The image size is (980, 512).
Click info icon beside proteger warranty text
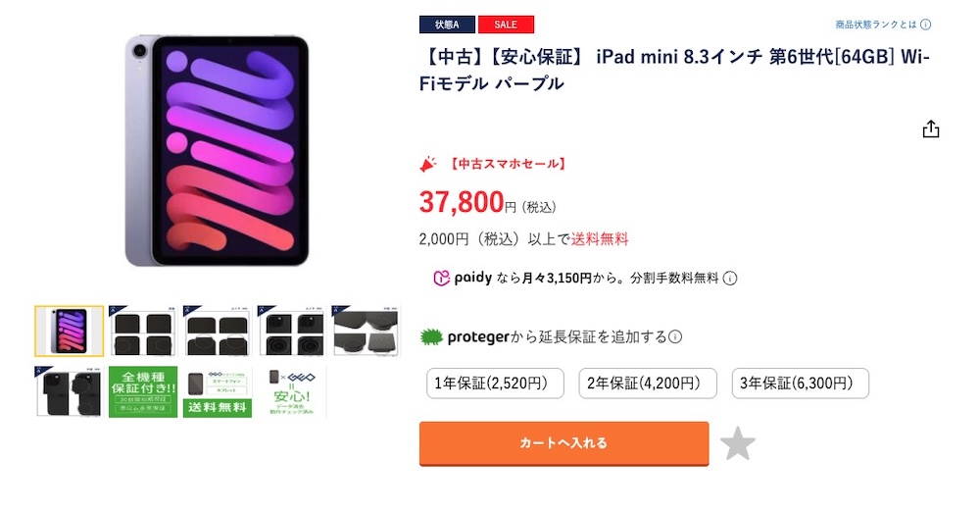(x=675, y=337)
